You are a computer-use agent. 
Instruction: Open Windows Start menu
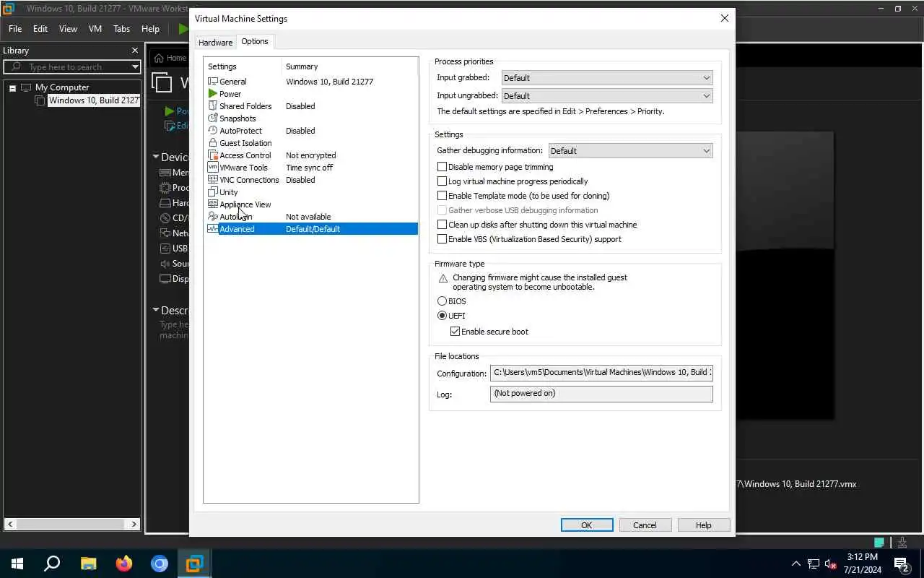coord(17,564)
